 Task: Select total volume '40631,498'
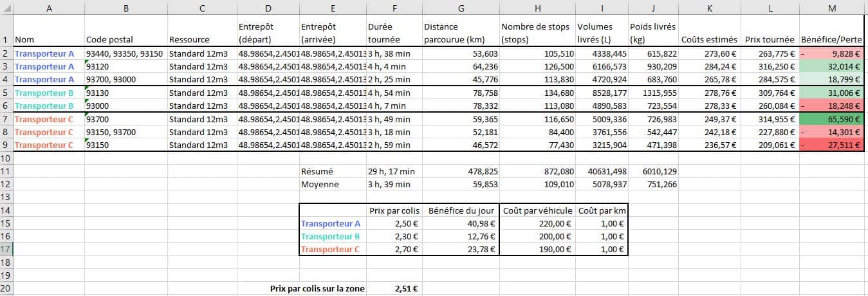[x=602, y=171]
